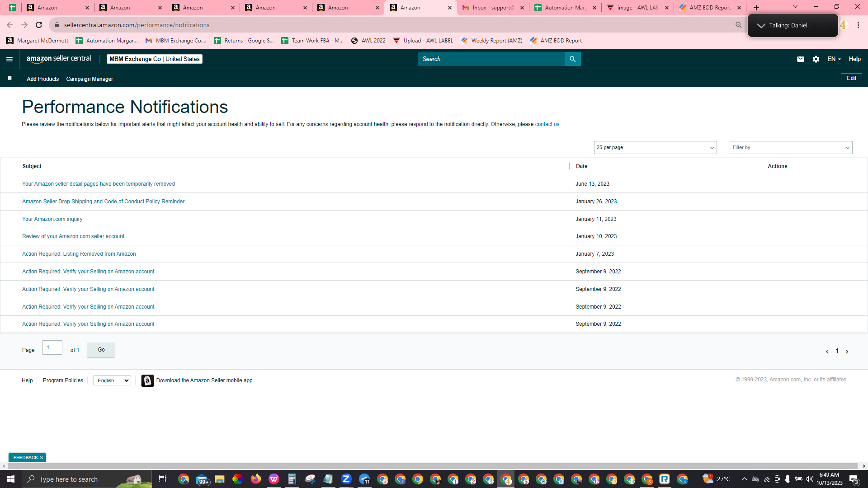The width and height of the screenshot is (868, 488).
Task: Open Campaign Manager from the navigation bar
Action: 90,79
